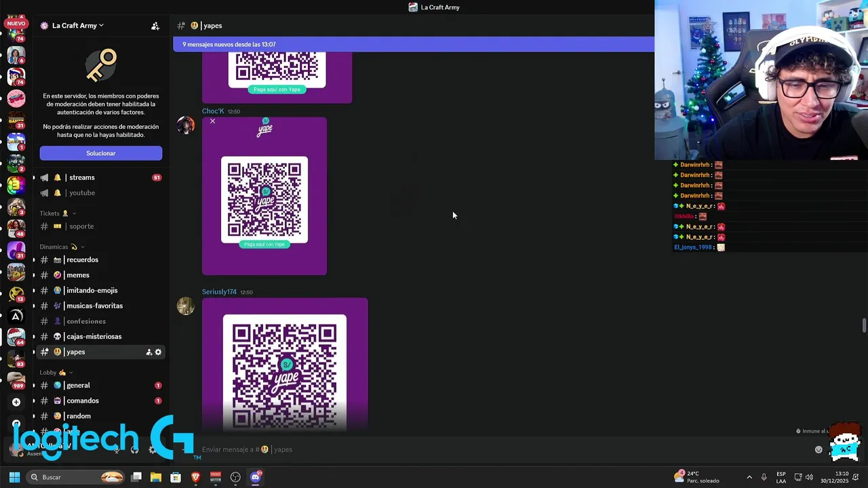The height and width of the screenshot is (488, 868).
Task: Open the settings gear on the yapes channel row
Action: pos(158,352)
